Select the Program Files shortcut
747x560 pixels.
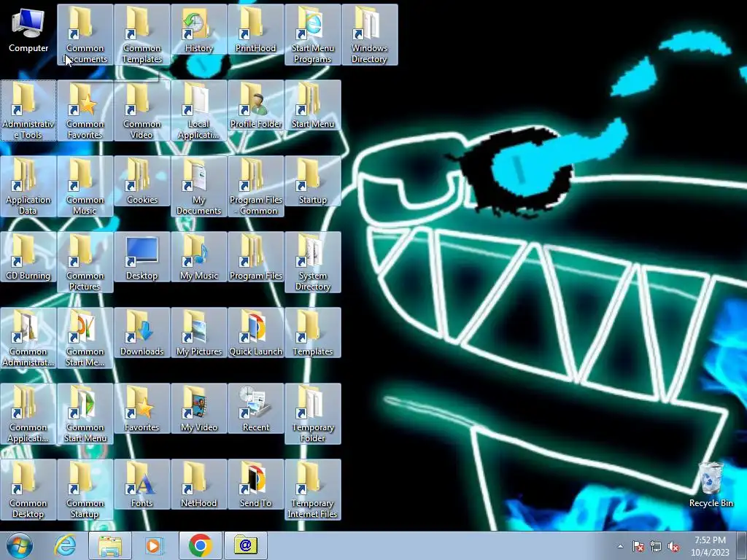coord(256,257)
